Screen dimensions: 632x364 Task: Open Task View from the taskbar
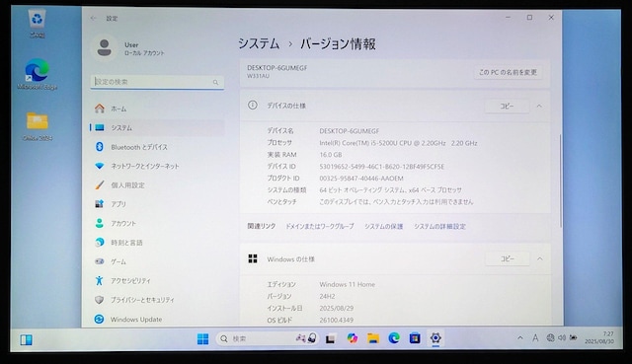(331, 339)
